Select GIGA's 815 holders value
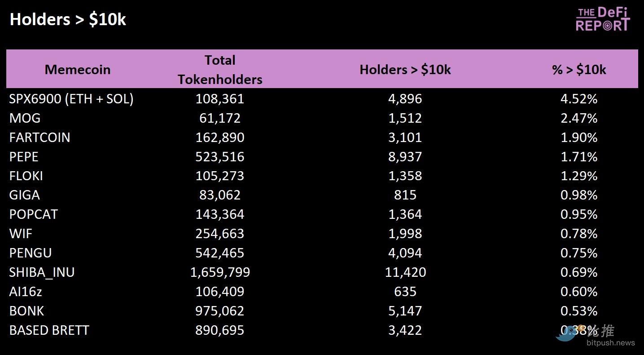The width and height of the screenshot is (644, 355). (x=405, y=195)
